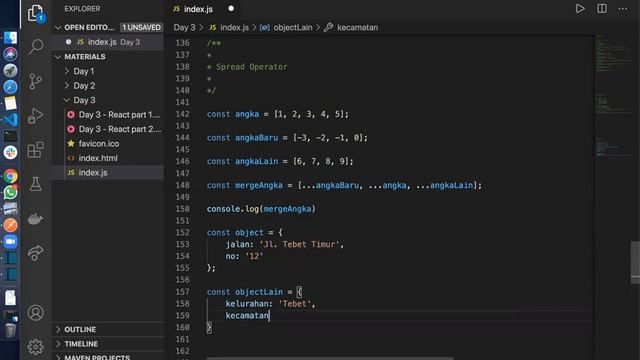Collapse the Day 3 folder
Image resolution: width=640 pixels, height=360 pixels.
click(84, 100)
